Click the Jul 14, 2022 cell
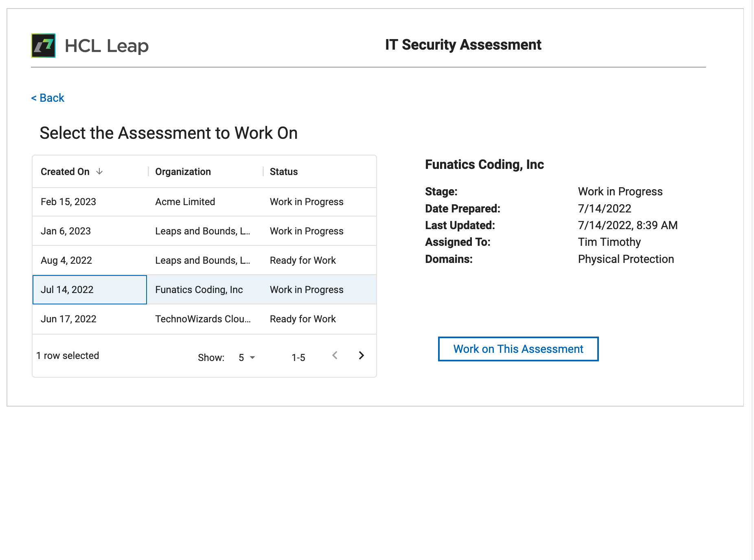Screen dimensions: 754x560 click(90, 290)
